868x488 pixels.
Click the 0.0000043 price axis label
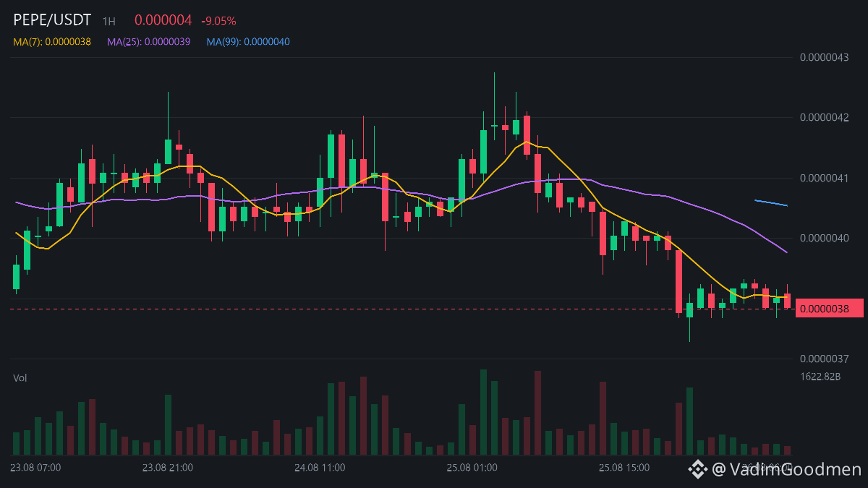pyautogui.click(x=824, y=57)
